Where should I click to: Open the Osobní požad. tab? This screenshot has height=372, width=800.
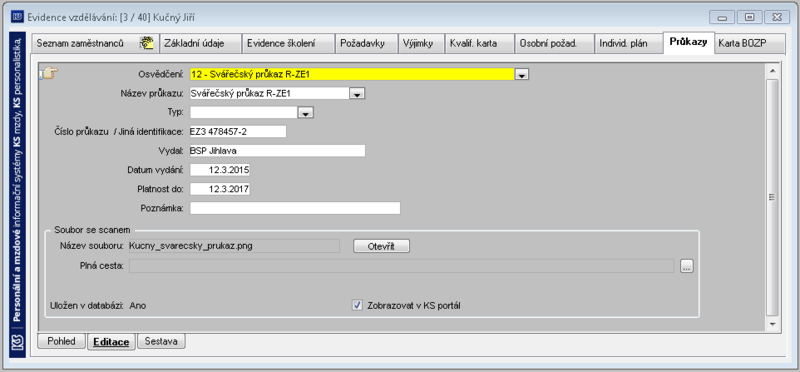(x=554, y=43)
